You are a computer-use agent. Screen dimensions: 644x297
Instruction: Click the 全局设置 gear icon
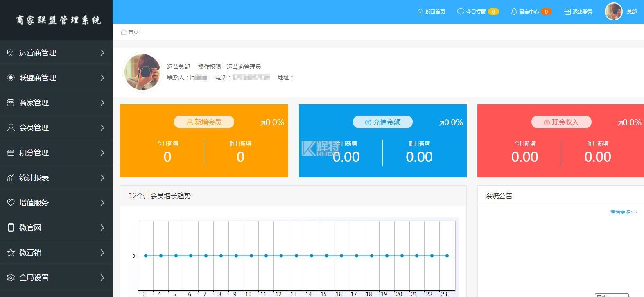click(x=11, y=278)
